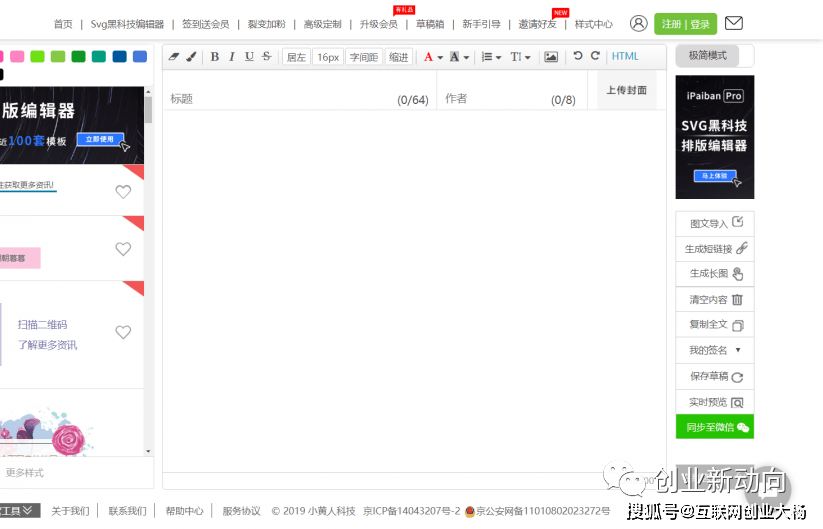Pick the teal color swatch

coord(99,57)
